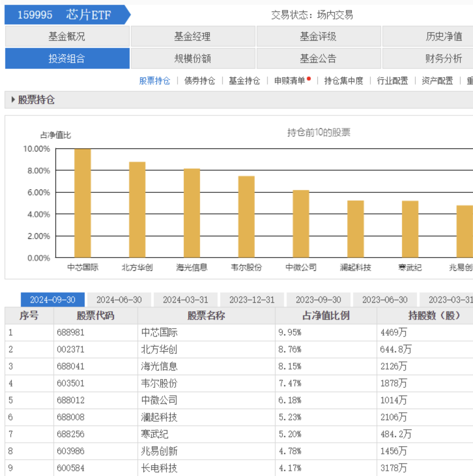Select the 2023-09-30 report date tab

tap(319, 300)
